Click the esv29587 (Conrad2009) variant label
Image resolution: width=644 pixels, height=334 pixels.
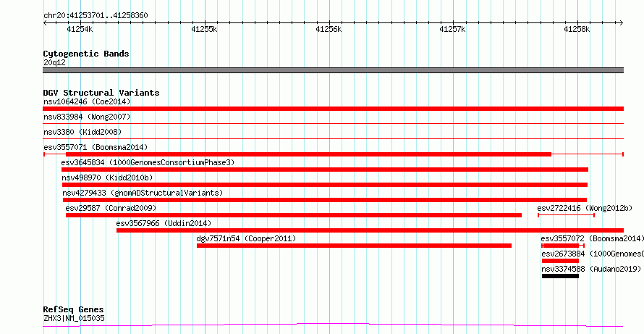[x=111, y=208]
